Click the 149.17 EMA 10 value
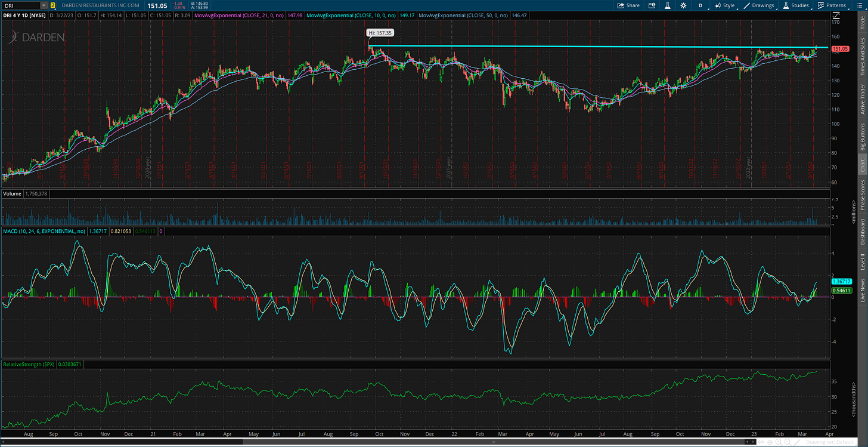Image resolution: width=868 pixels, height=447 pixels. click(x=407, y=15)
